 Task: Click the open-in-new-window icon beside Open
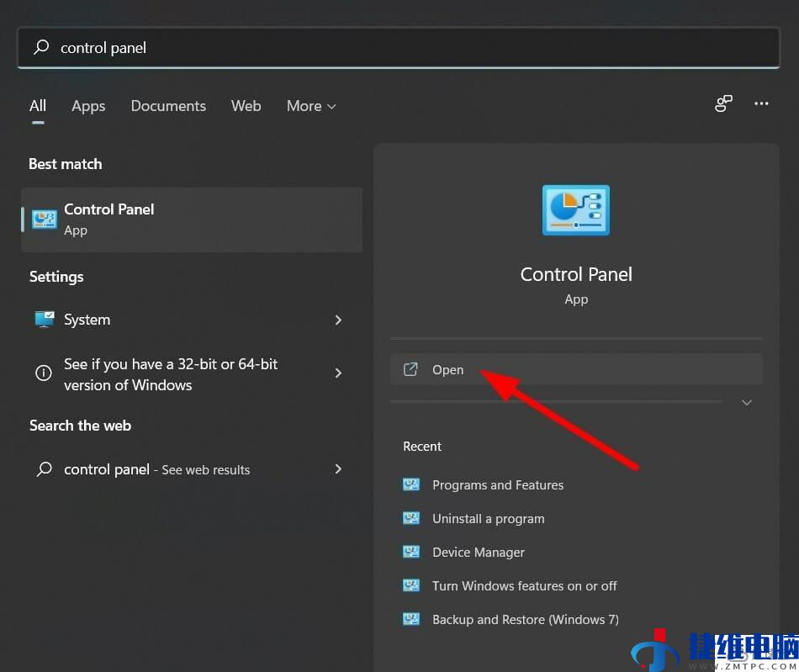tap(410, 369)
